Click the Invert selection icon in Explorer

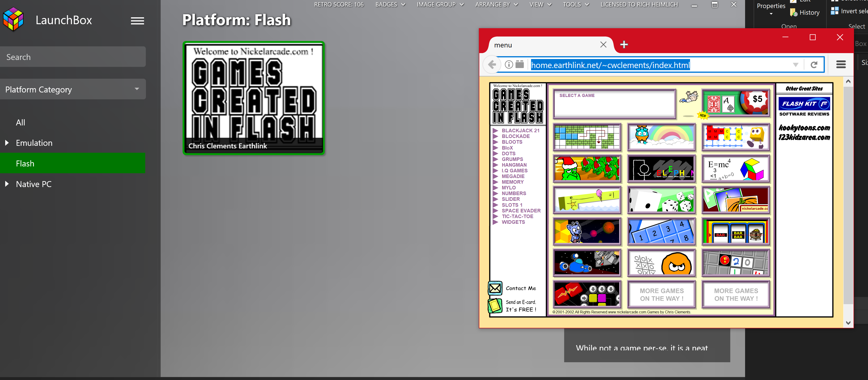click(834, 11)
